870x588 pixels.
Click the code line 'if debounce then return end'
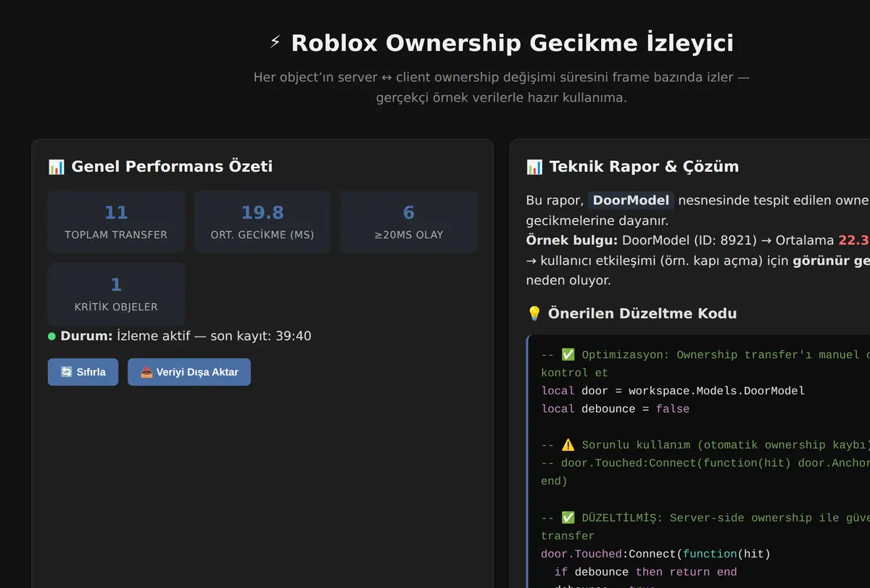[x=645, y=572]
